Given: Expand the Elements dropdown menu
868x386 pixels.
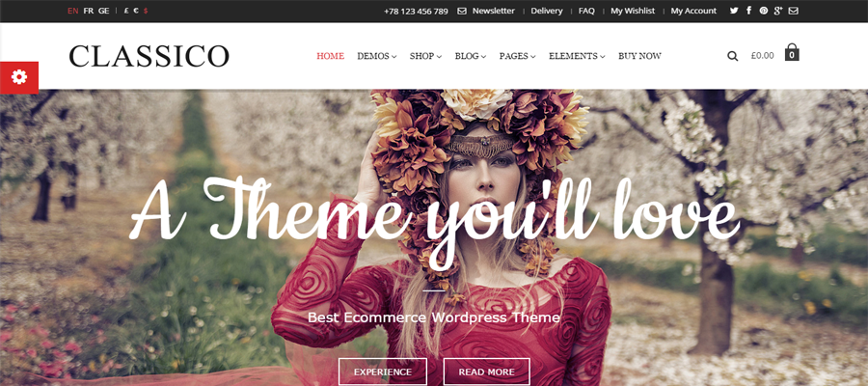Looking at the screenshot, I should tap(577, 56).
